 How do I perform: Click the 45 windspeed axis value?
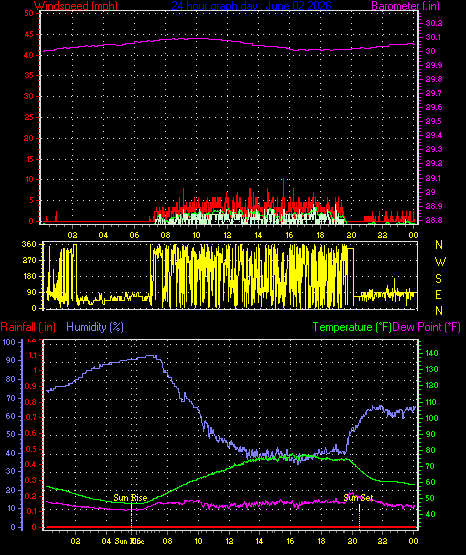pos(29,35)
